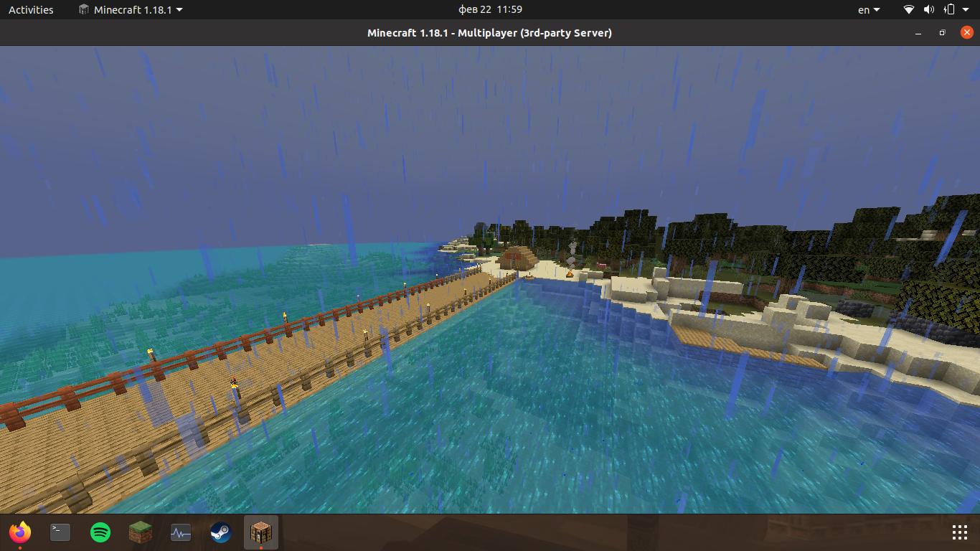Minimize the Minecraft window
Screen dimensions: 980x551
point(918,33)
